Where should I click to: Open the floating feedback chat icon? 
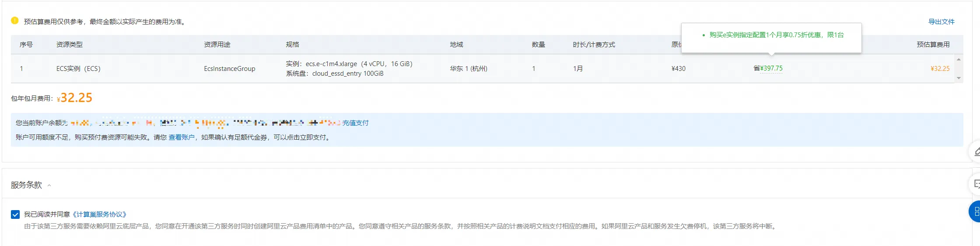click(976, 184)
